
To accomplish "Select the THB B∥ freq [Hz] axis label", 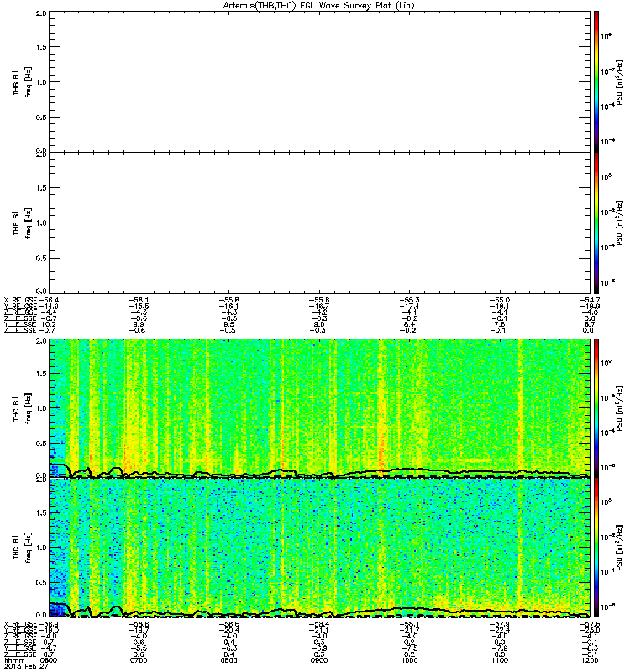I will (22, 223).
